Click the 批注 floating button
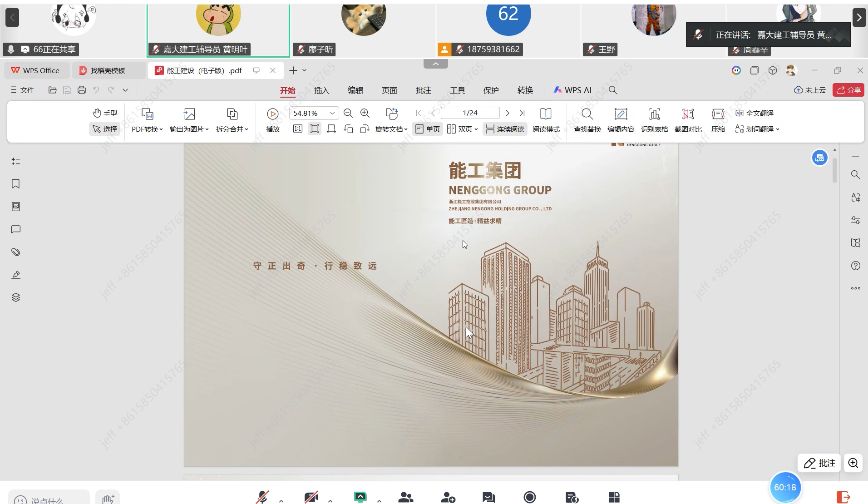 [x=819, y=463]
